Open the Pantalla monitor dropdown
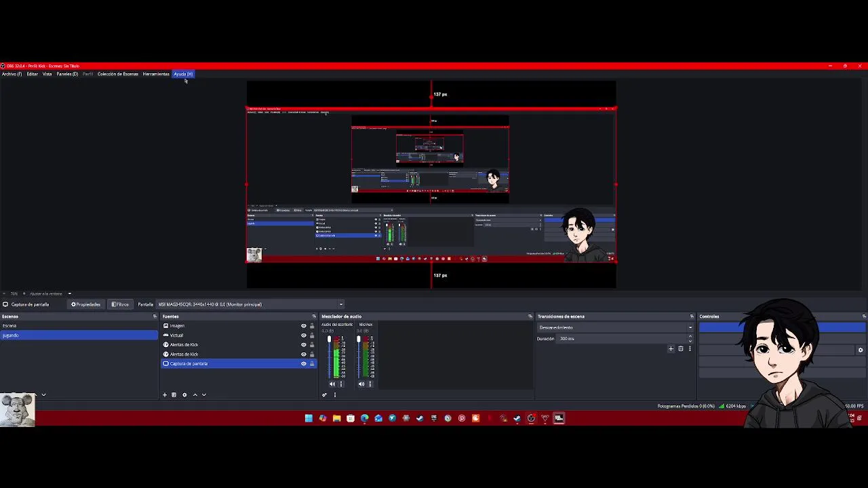 (x=251, y=304)
